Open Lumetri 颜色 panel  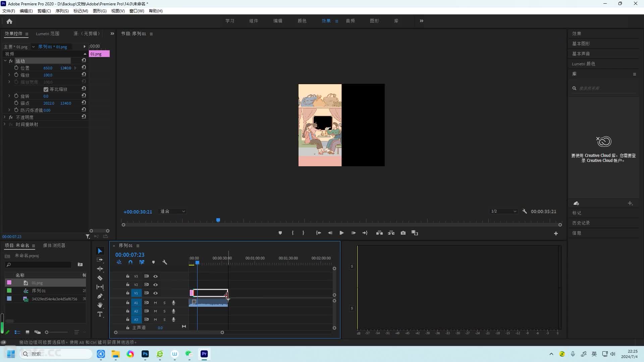pos(583,64)
